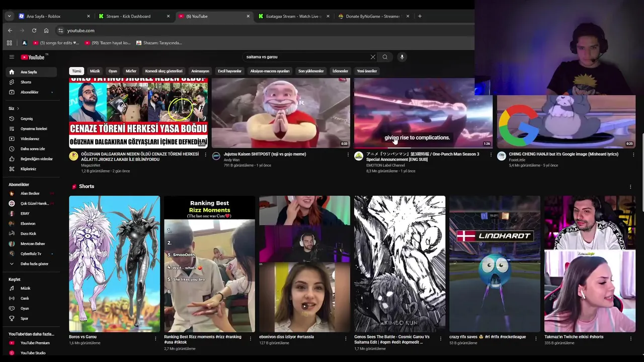Open the '(5) songs for edits' bookmark

[x=56, y=43]
